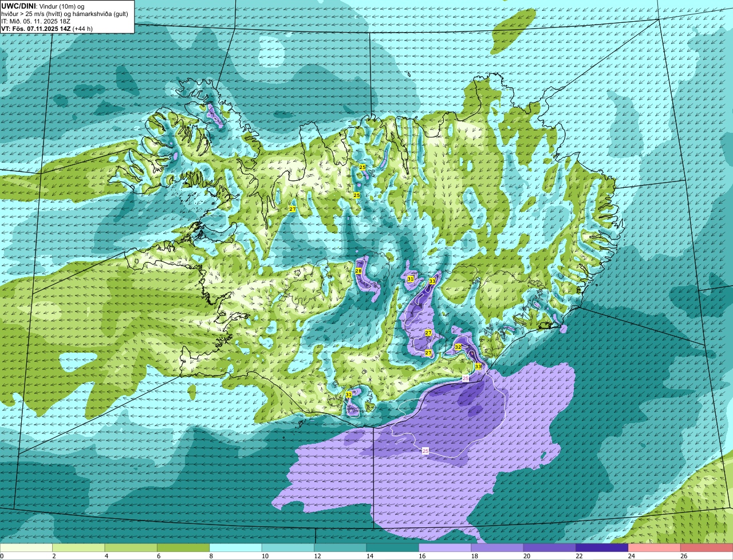Click the light purple 16–18 legend color segment
Viewport: 733px width, 560px height.
[x=445, y=547]
